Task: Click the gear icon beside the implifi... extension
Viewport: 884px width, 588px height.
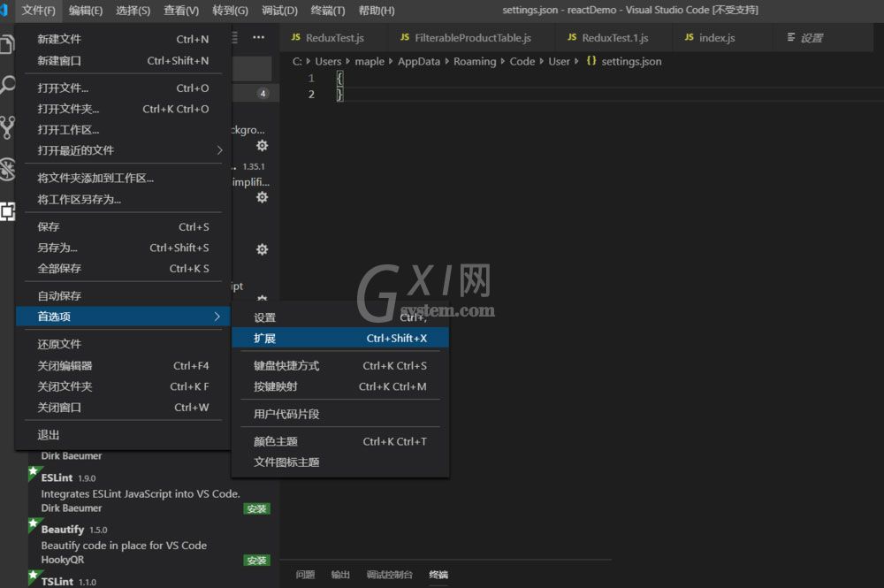Action: pos(263,197)
